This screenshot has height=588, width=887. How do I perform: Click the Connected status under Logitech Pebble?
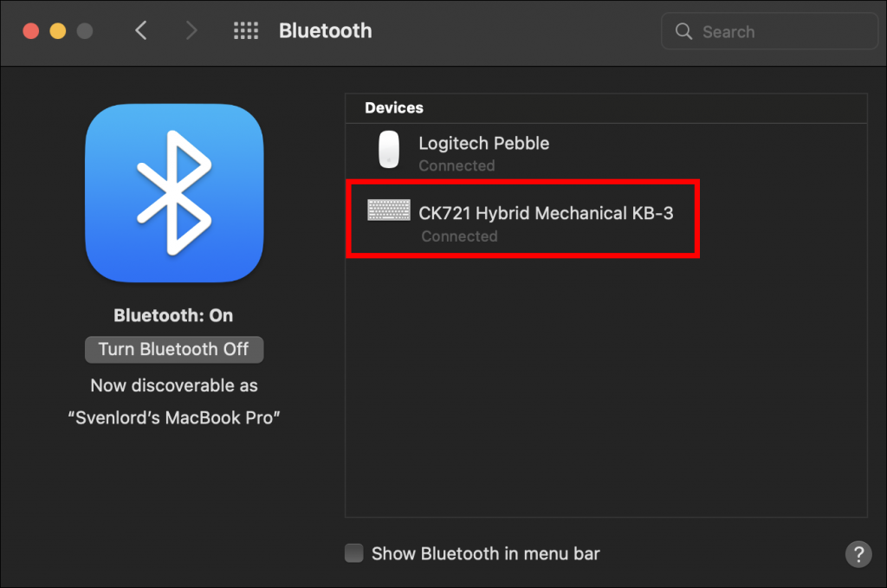(x=456, y=165)
